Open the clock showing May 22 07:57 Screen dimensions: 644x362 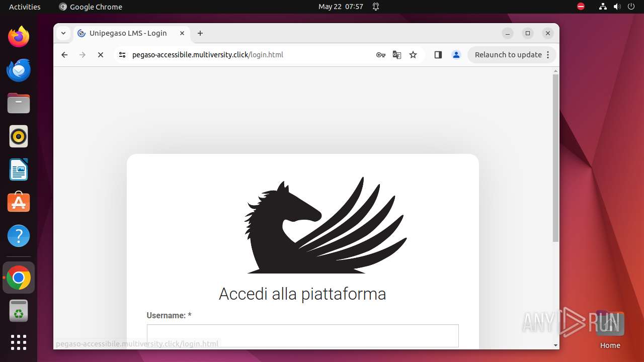[341, 7]
